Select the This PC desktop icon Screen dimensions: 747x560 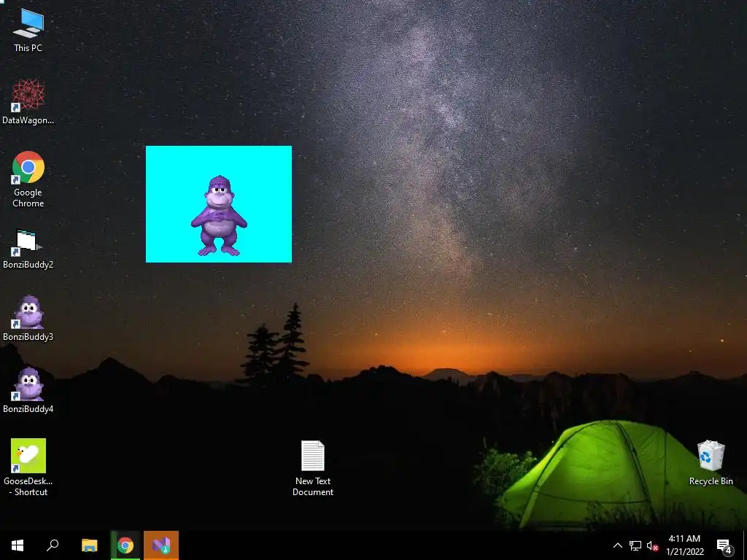pyautogui.click(x=28, y=29)
